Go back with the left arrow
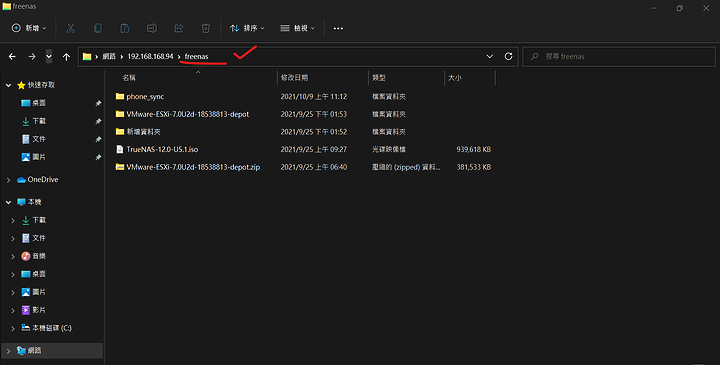 12,56
